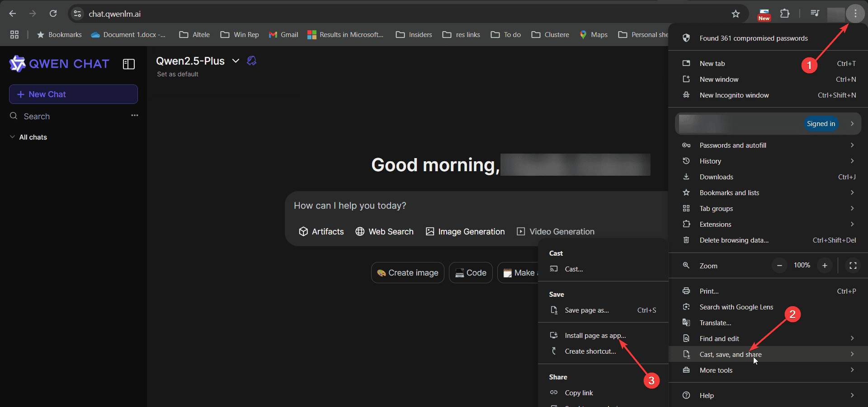Reload the page with the refresh icon
The width and height of the screenshot is (868, 407).
[x=53, y=14]
